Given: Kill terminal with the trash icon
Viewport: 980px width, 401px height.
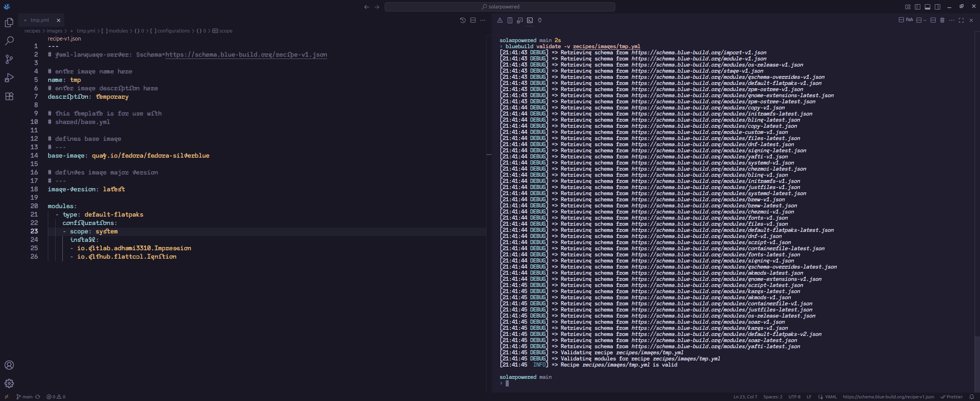Looking at the screenshot, I should (x=942, y=20).
